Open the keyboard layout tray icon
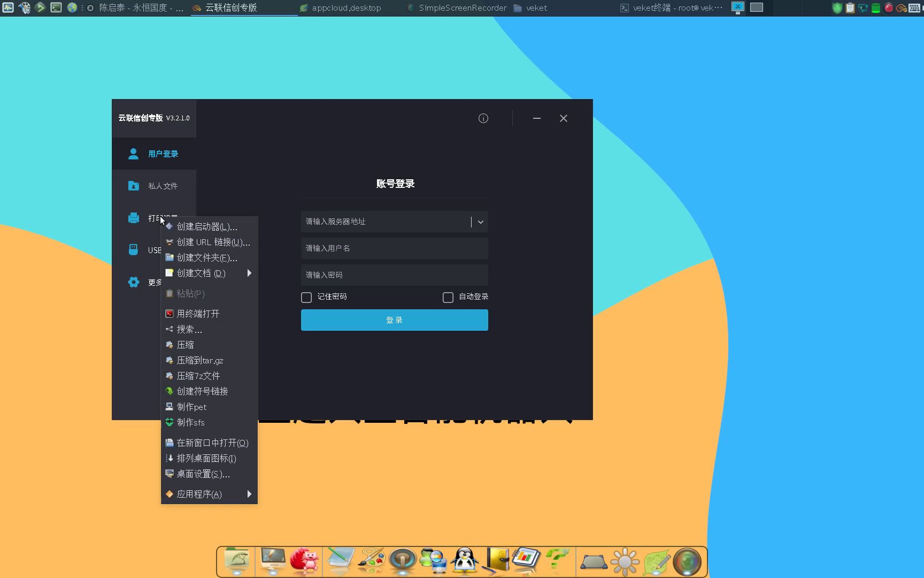This screenshot has width=924, height=578. click(914, 7)
